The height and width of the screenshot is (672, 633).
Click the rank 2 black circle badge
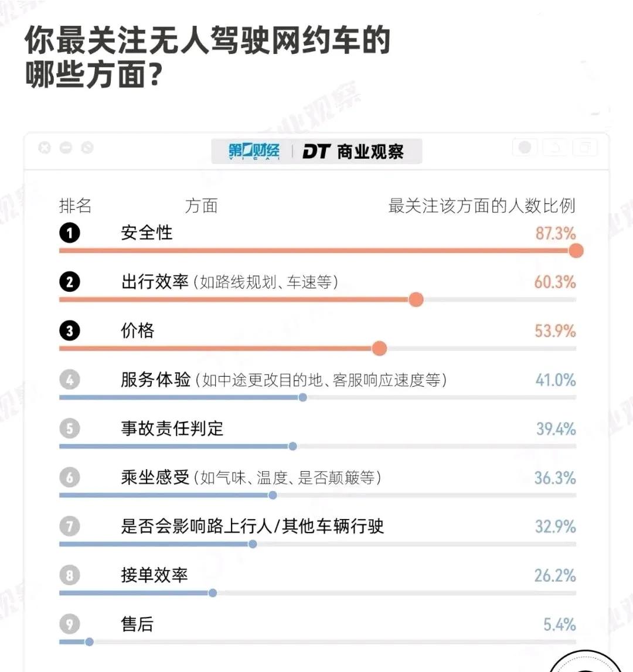(70, 282)
